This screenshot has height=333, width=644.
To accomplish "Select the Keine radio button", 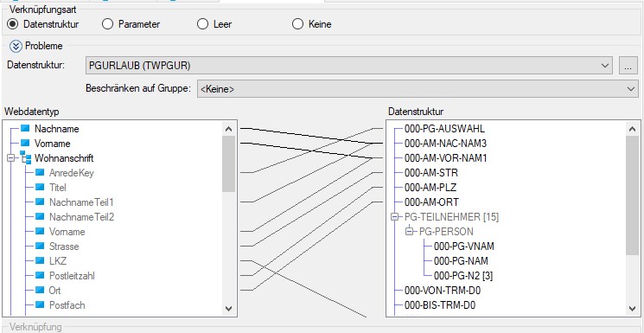I will point(297,24).
